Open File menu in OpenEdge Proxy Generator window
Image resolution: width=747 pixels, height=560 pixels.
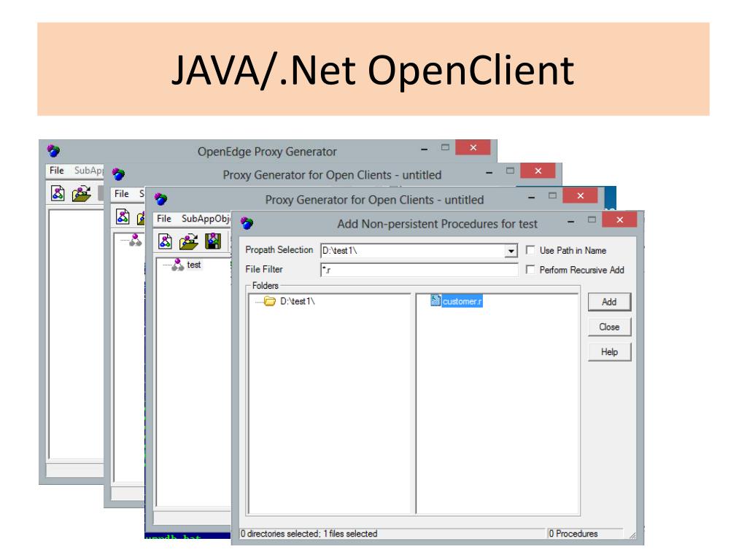click(x=57, y=170)
